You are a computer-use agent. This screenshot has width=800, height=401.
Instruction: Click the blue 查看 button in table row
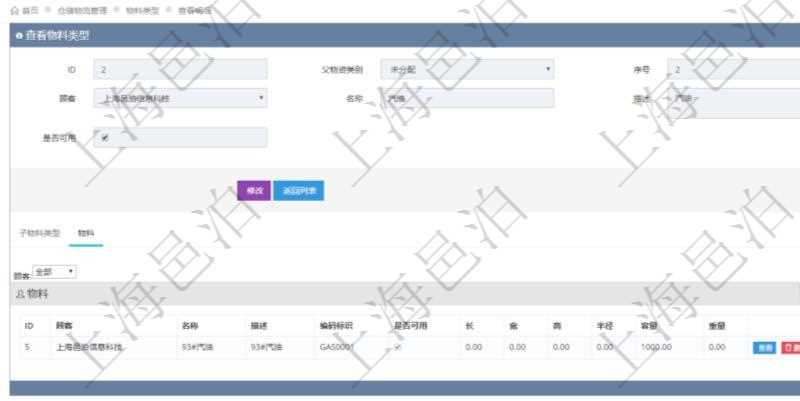click(x=764, y=347)
